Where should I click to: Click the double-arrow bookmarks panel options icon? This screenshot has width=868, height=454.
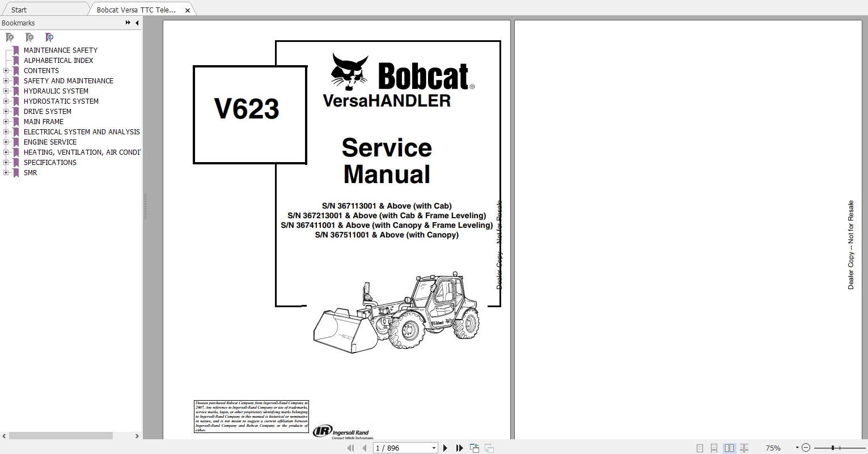128,23
